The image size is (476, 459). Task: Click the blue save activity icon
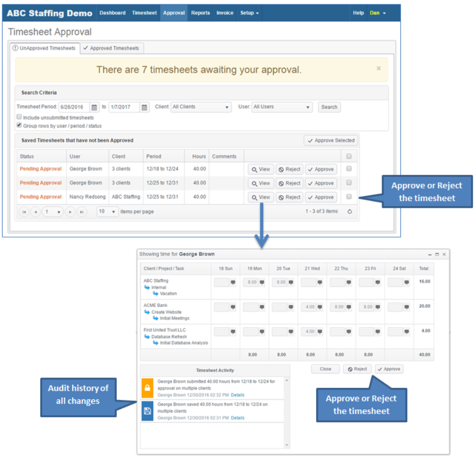tap(147, 411)
